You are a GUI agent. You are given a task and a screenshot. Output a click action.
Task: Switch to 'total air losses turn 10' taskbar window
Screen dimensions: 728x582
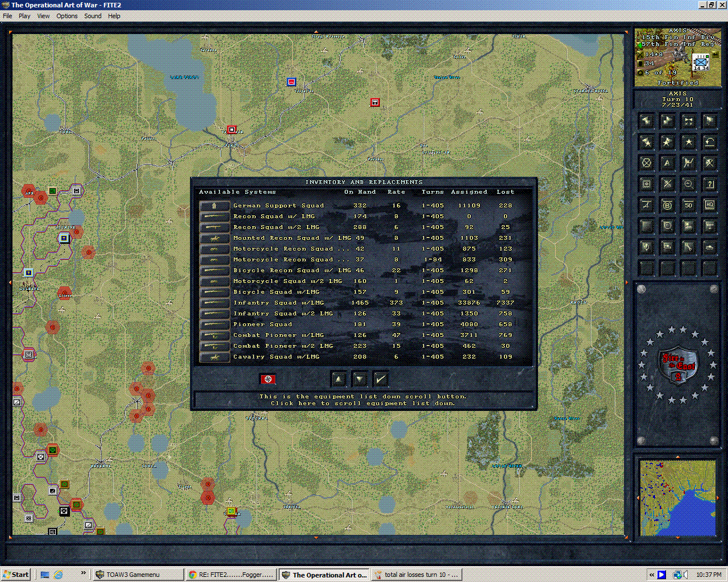(416, 575)
